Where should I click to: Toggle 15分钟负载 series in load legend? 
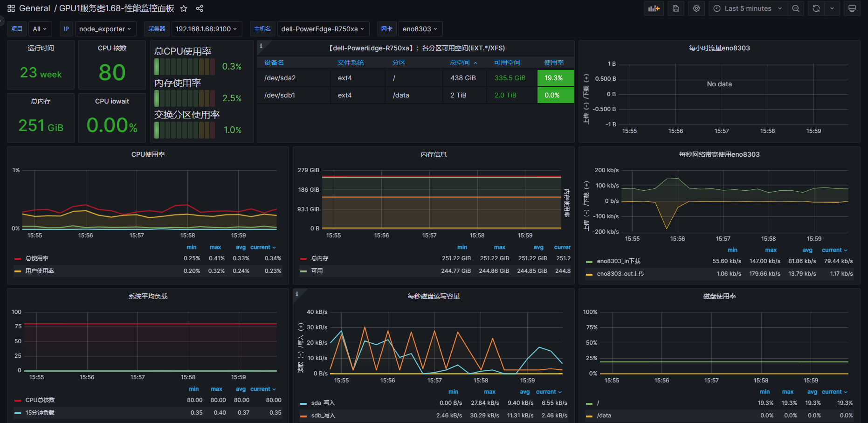point(40,413)
